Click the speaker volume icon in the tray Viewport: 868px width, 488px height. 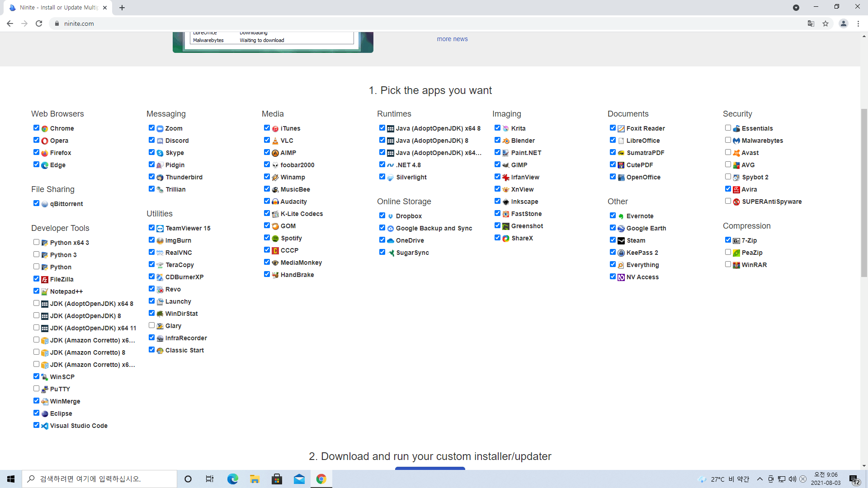pyautogui.click(x=792, y=479)
